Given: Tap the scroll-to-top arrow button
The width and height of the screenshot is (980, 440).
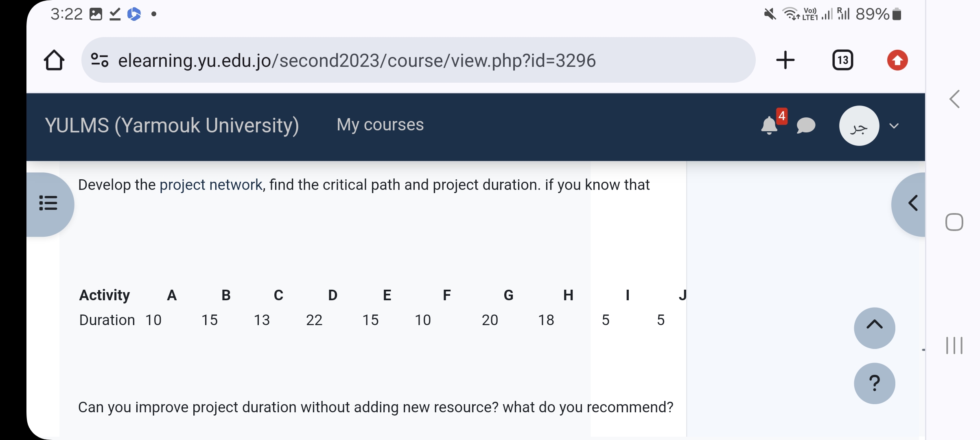Looking at the screenshot, I should pos(874,328).
